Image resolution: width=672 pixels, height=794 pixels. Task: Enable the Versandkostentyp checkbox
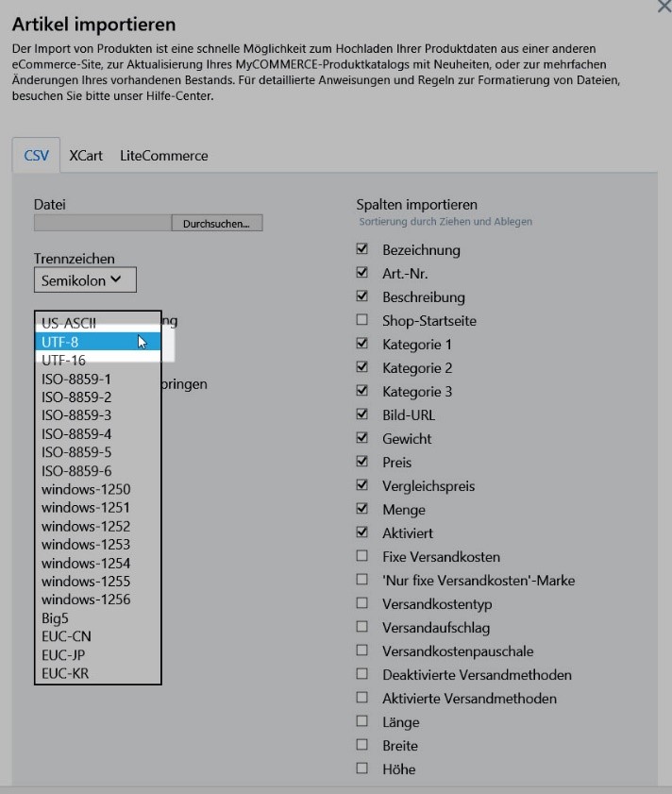pyautogui.click(x=362, y=603)
